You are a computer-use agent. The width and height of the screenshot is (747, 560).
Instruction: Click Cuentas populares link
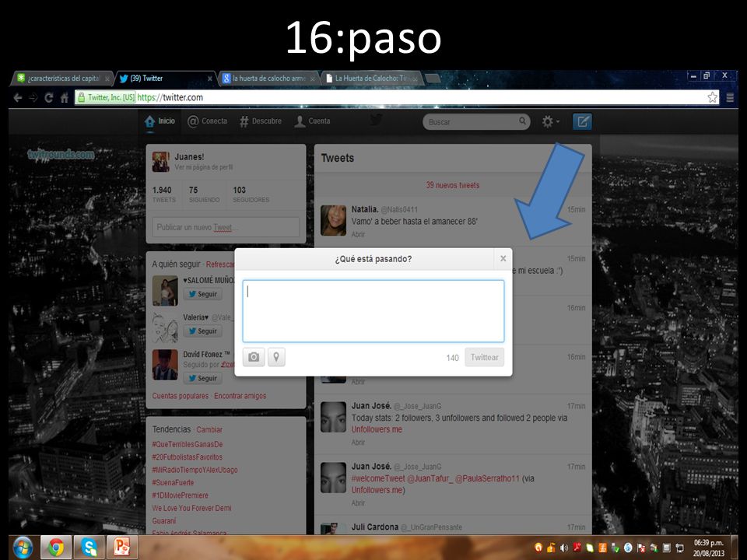[180, 396]
